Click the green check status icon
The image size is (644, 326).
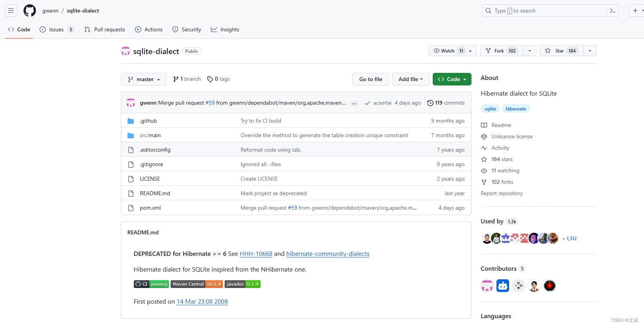click(367, 103)
